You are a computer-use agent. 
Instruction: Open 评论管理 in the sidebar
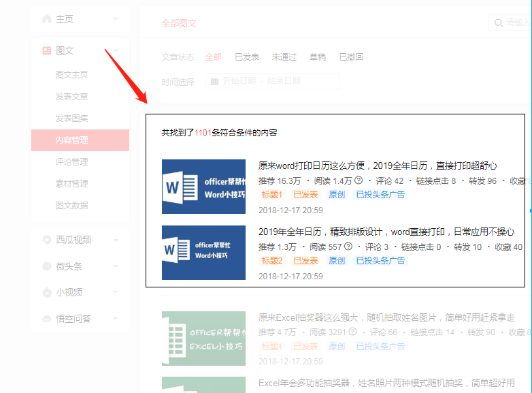(71, 161)
